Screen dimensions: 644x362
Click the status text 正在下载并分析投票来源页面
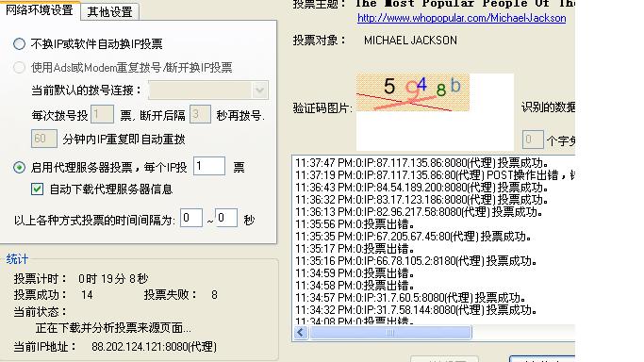113,328
